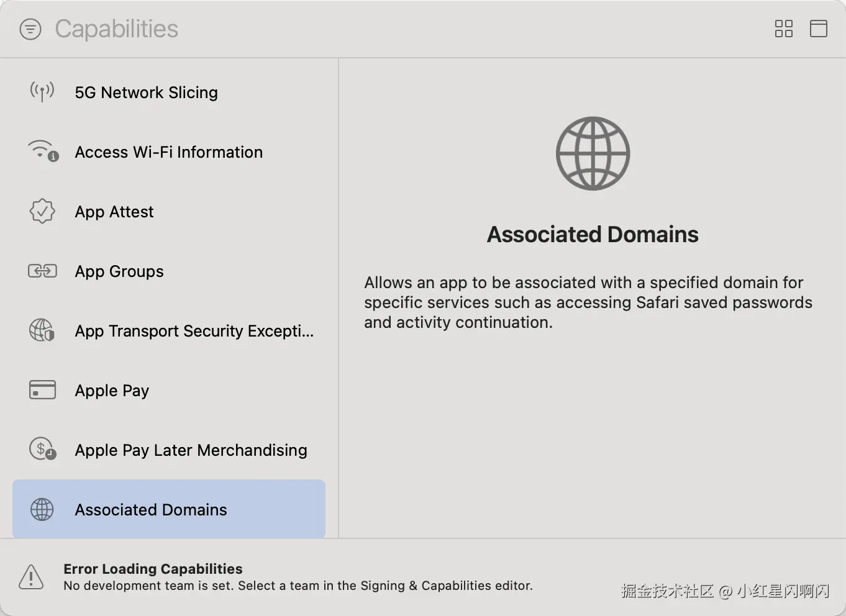Click the Access Wi-Fi Information icon
846x616 pixels.
pos(43,152)
